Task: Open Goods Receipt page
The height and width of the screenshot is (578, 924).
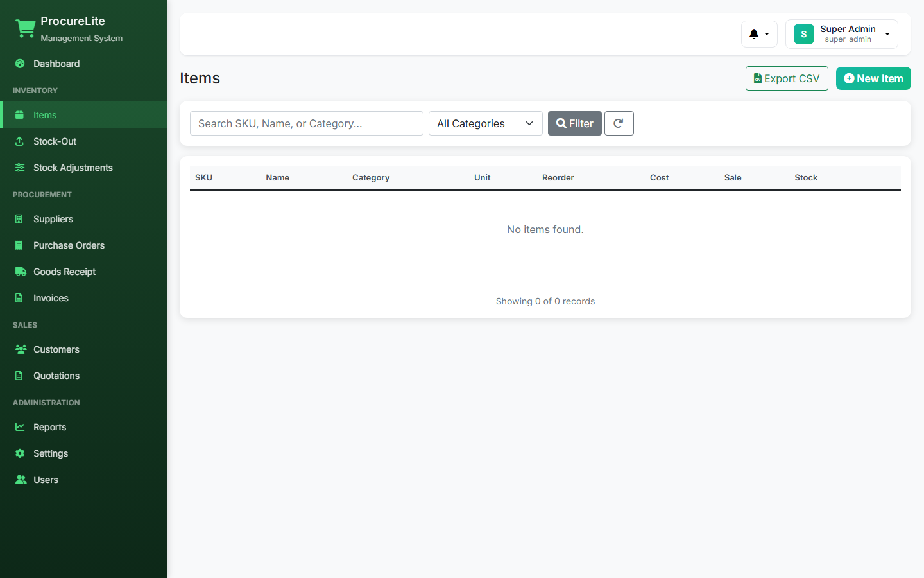Action: 83,272
